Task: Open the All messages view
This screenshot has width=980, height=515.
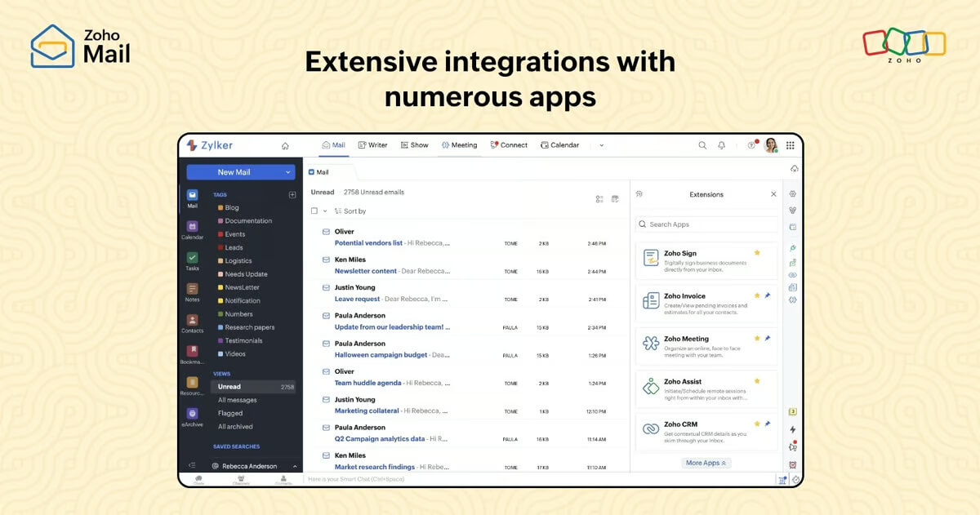Action: [x=238, y=400]
